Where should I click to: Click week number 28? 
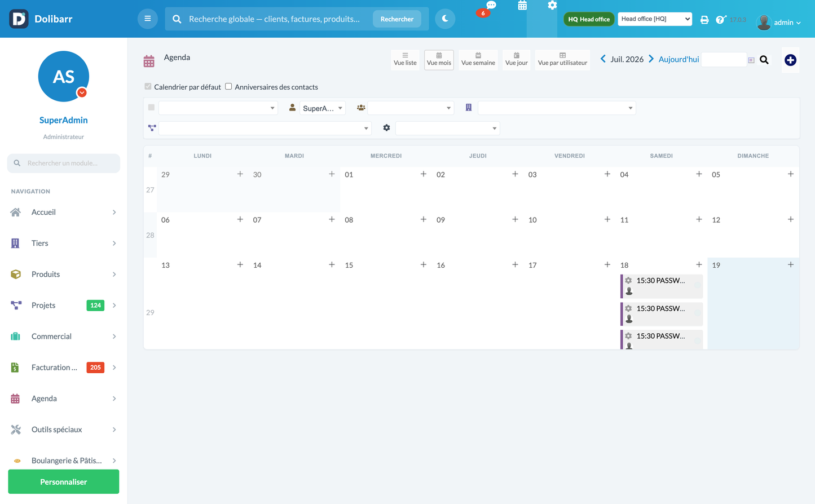(150, 235)
